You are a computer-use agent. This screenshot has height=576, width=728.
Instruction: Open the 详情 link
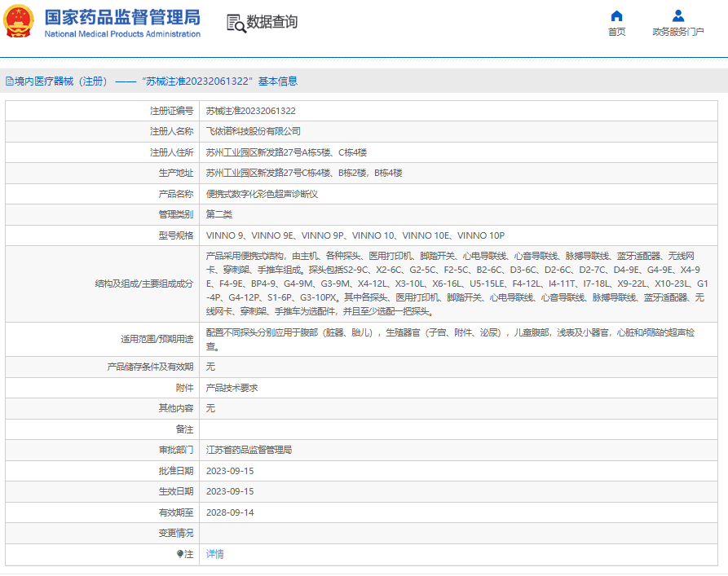coord(215,554)
